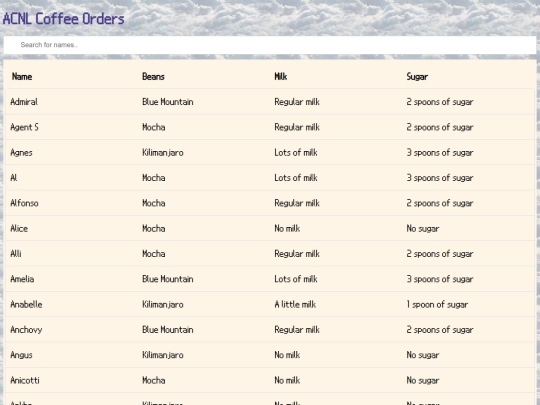Viewport: 540px width, 405px height.
Task: Click Regular milk in Agent S's row
Action: tap(297, 127)
